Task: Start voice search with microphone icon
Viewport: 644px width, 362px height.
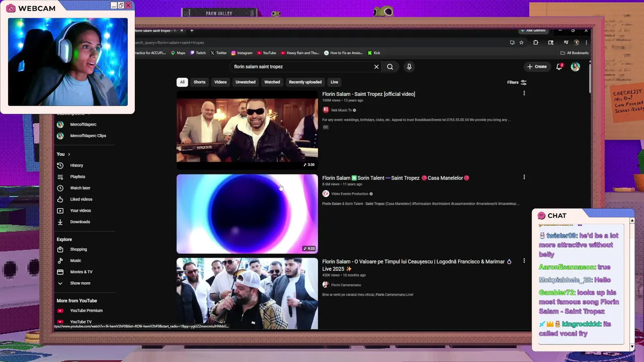Action: [409, 66]
